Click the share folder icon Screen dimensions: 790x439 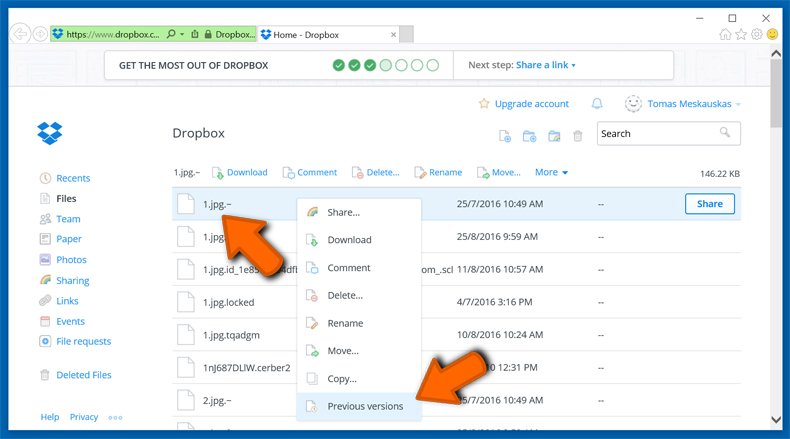[553, 136]
